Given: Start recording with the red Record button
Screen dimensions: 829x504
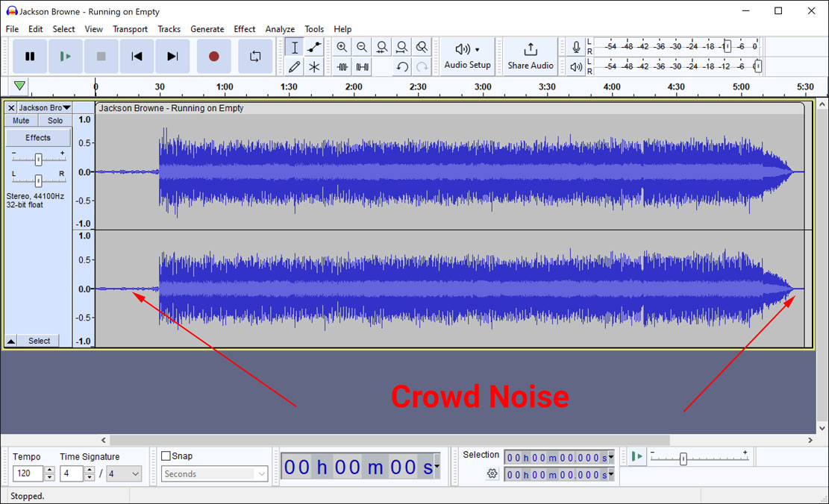Looking at the screenshot, I should [213, 56].
